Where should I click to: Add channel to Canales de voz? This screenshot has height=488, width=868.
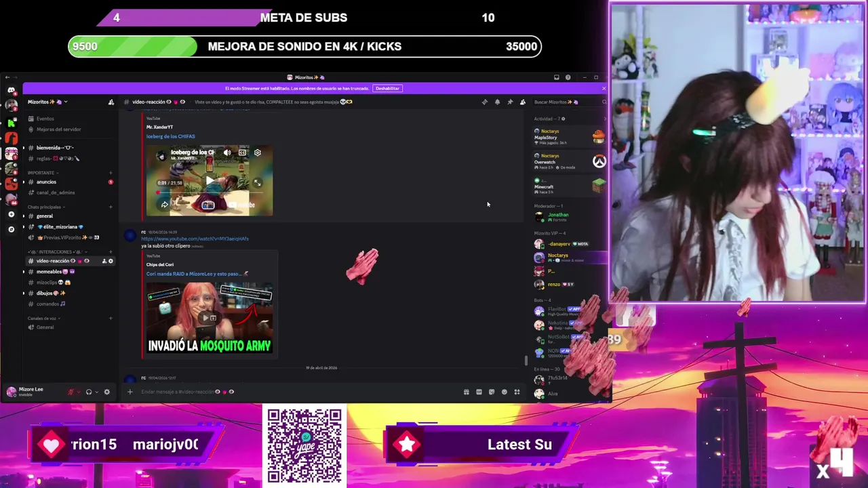[x=111, y=319]
